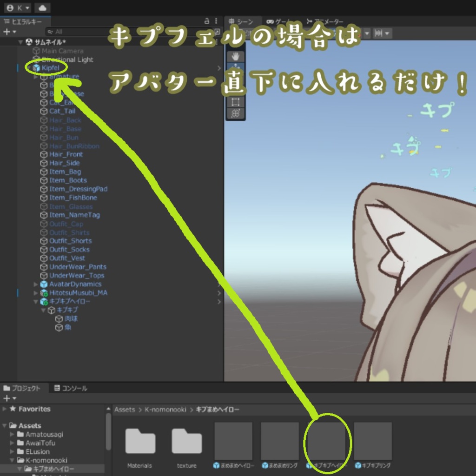Select Item_Bag object icon
Screen dimensions: 476x476
44,172
